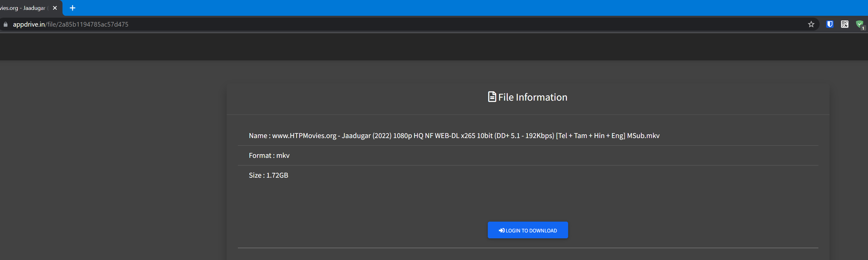Click the address bar URL appdrive.in
This screenshot has height=260, width=868.
(x=70, y=24)
